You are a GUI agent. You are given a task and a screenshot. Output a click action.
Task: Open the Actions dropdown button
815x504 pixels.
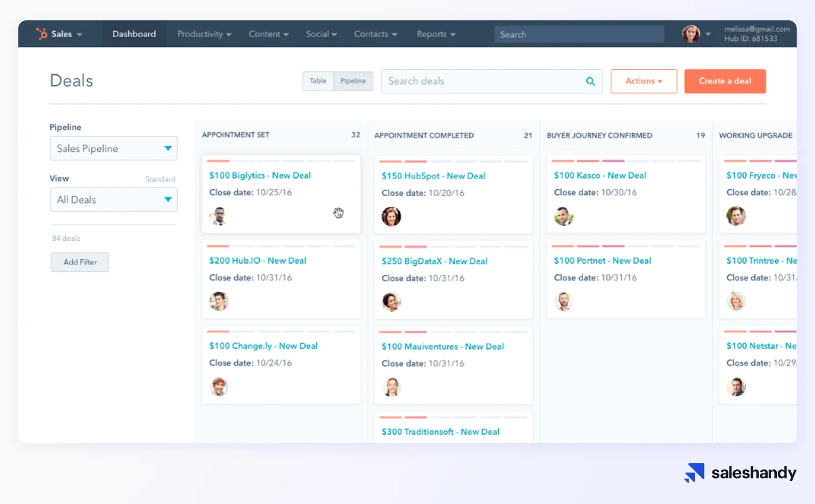pyautogui.click(x=644, y=81)
